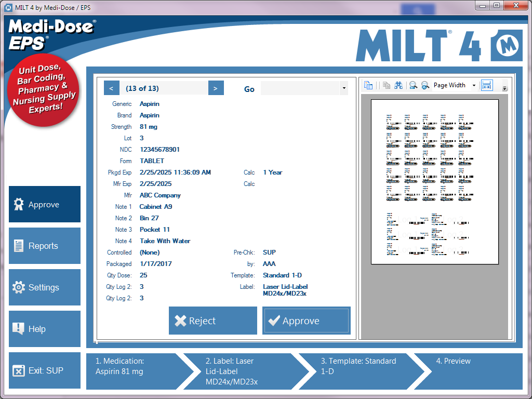532x399 pixels.
Task: Go to the next record with > button
Action: [x=216, y=88]
